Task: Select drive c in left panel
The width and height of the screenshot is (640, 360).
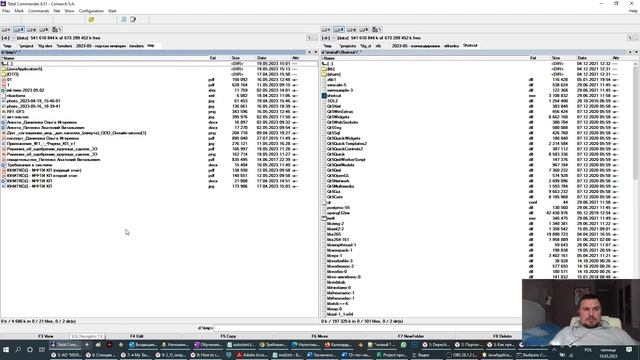Action: [x=6, y=29]
